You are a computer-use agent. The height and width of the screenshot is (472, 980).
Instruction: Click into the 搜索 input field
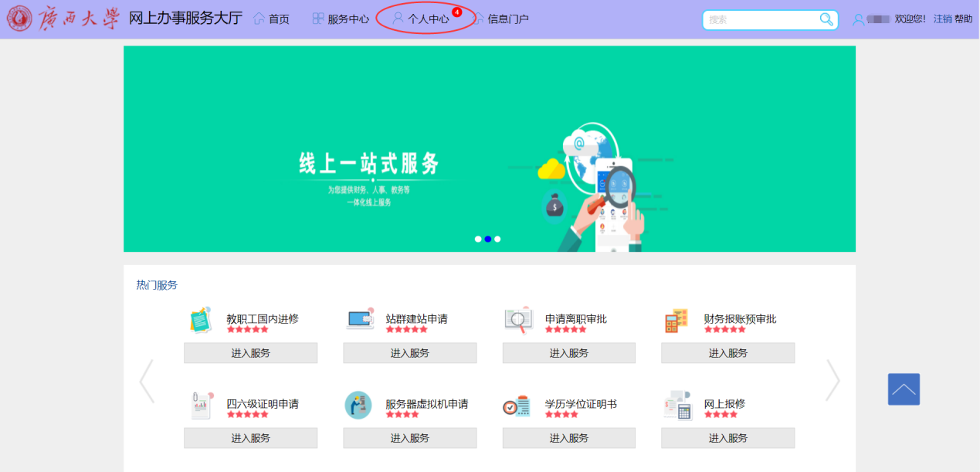pos(761,19)
